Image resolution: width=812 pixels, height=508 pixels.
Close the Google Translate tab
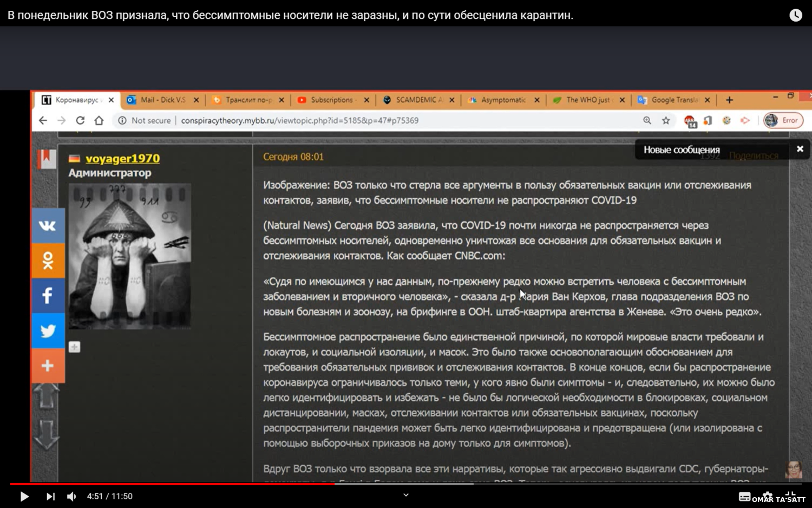click(x=707, y=100)
